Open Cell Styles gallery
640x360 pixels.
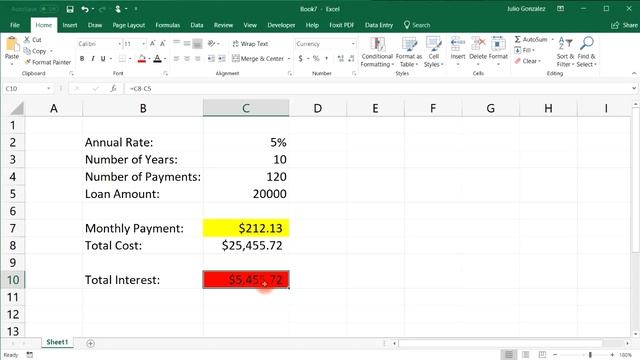click(433, 52)
